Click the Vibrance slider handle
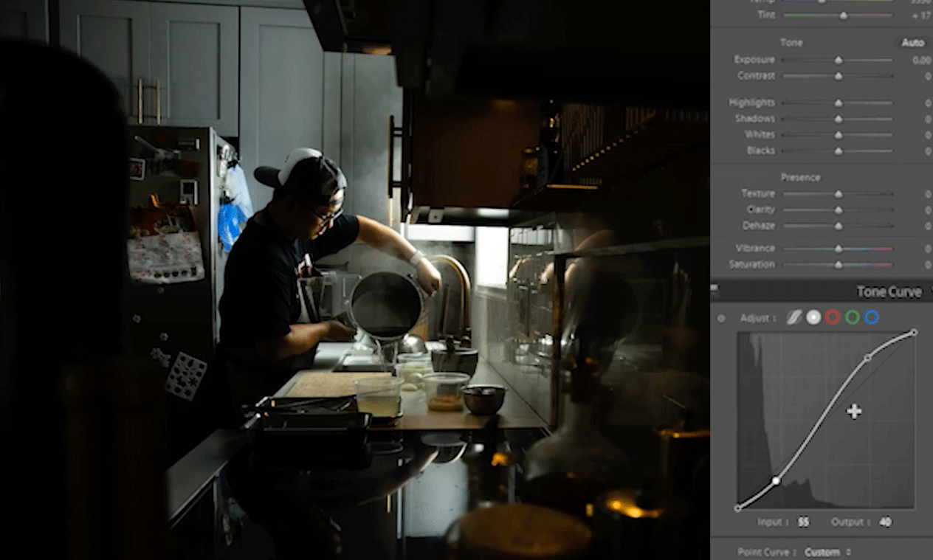The image size is (933, 560). coord(839,249)
